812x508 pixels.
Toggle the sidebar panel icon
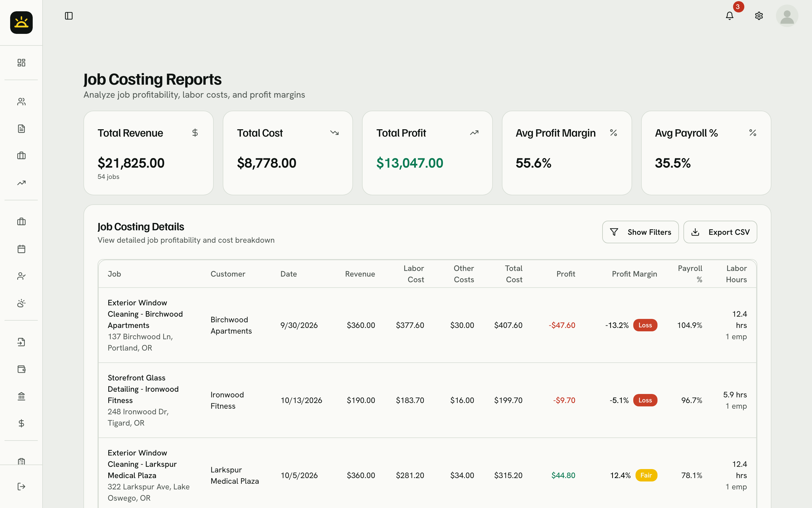[69, 16]
